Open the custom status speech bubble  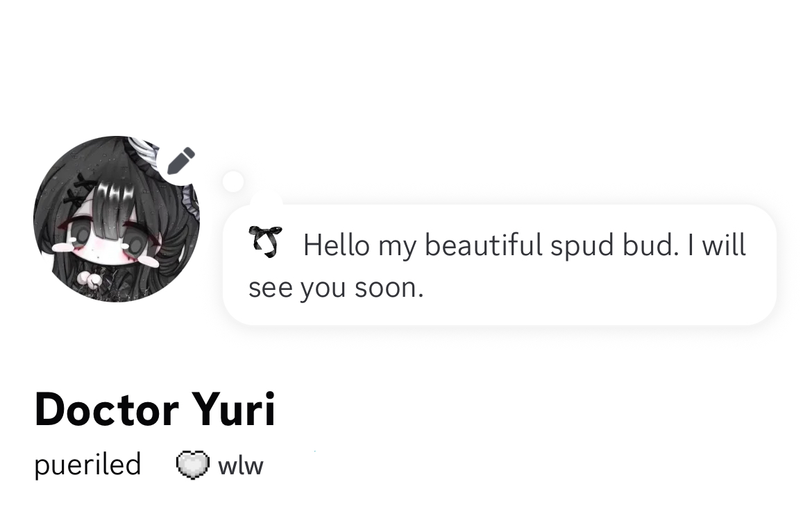coord(499,265)
